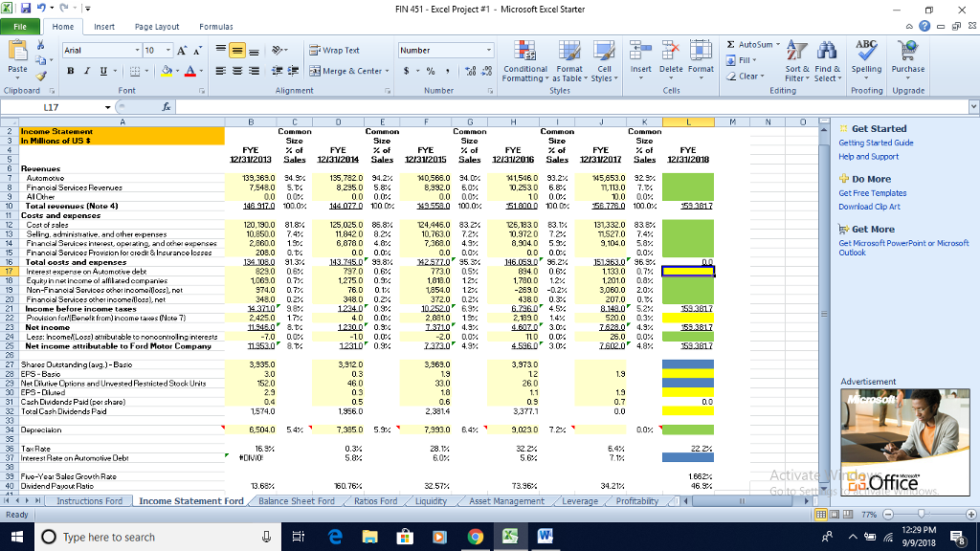The height and width of the screenshot is (551, 980).
Task: Apply bold formatting
Action: (x=70, y=71)
